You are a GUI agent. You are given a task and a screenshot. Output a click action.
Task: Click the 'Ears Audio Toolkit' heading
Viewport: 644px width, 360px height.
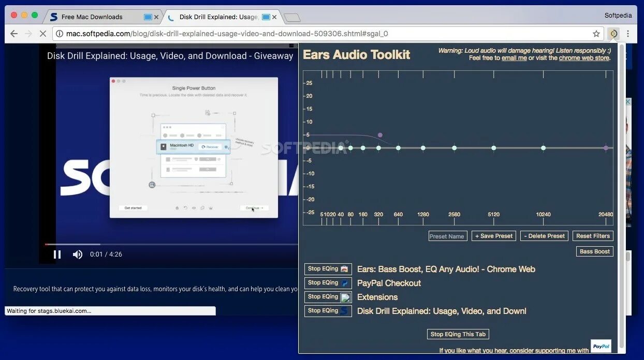pos(356,55)
